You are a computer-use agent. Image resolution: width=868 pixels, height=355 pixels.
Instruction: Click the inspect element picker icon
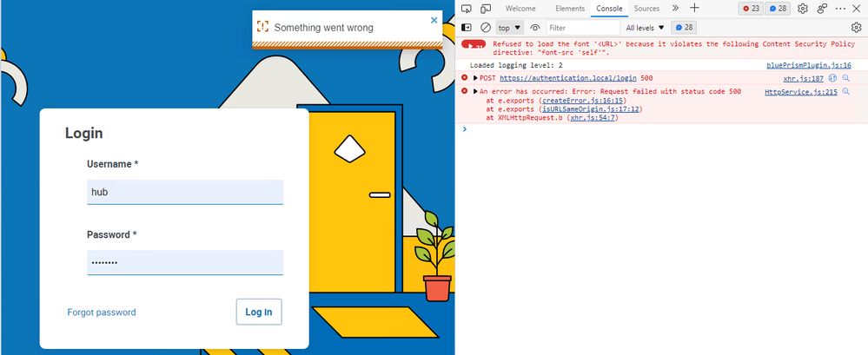point(466,9)
